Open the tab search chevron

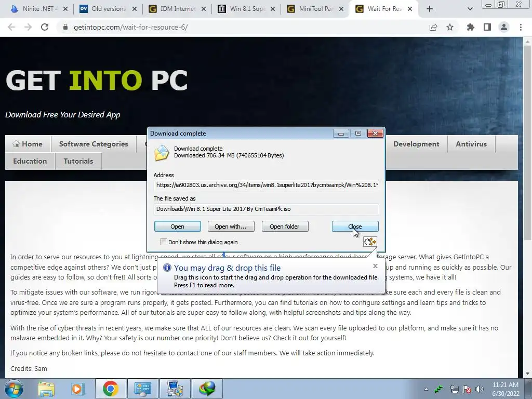[470, 9]
